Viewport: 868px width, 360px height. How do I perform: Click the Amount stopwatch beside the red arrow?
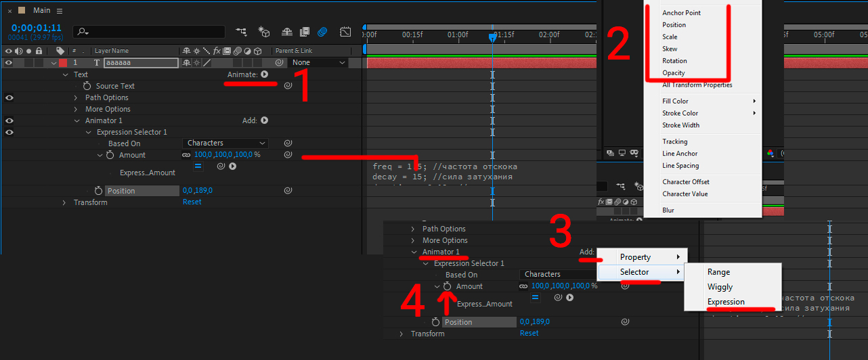click(447, 286)
